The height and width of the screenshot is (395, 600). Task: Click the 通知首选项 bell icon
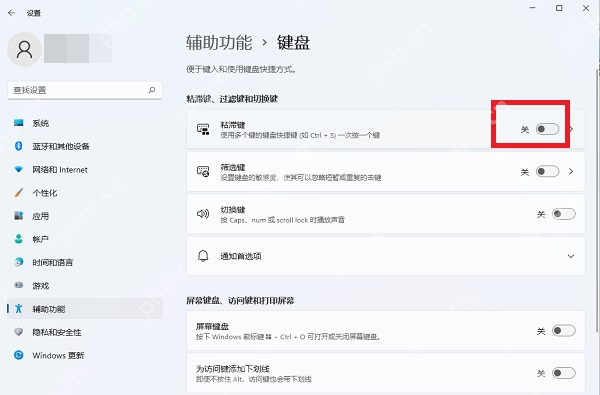click(203, 256)
